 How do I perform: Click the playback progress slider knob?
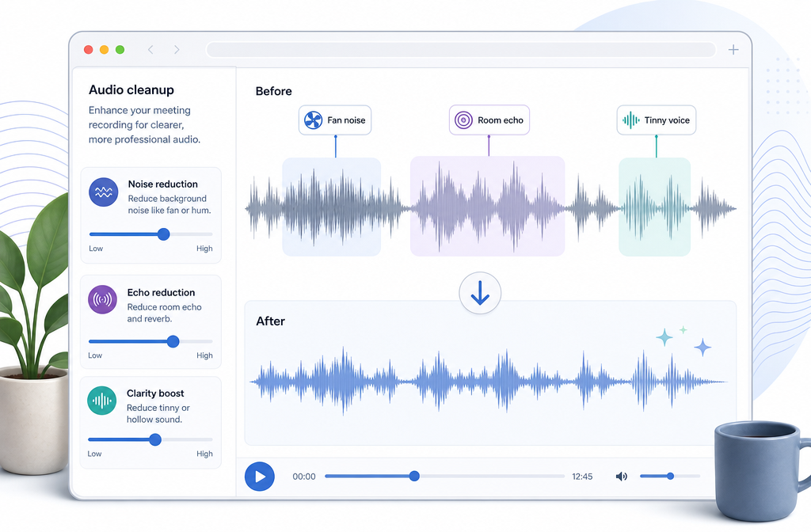(x=414, y=476)
